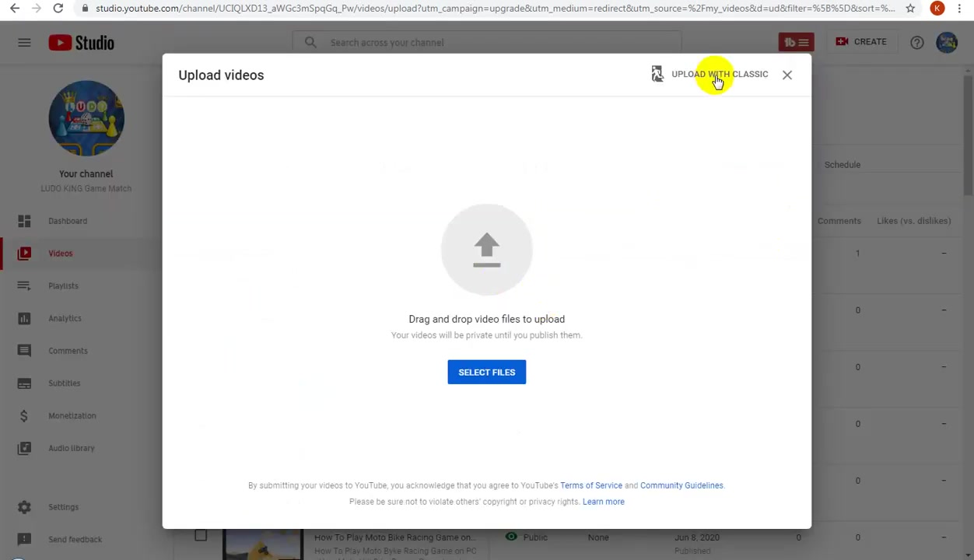Click the help question mark icon
This screenshot has height=560, width=974.
(917, 42)
